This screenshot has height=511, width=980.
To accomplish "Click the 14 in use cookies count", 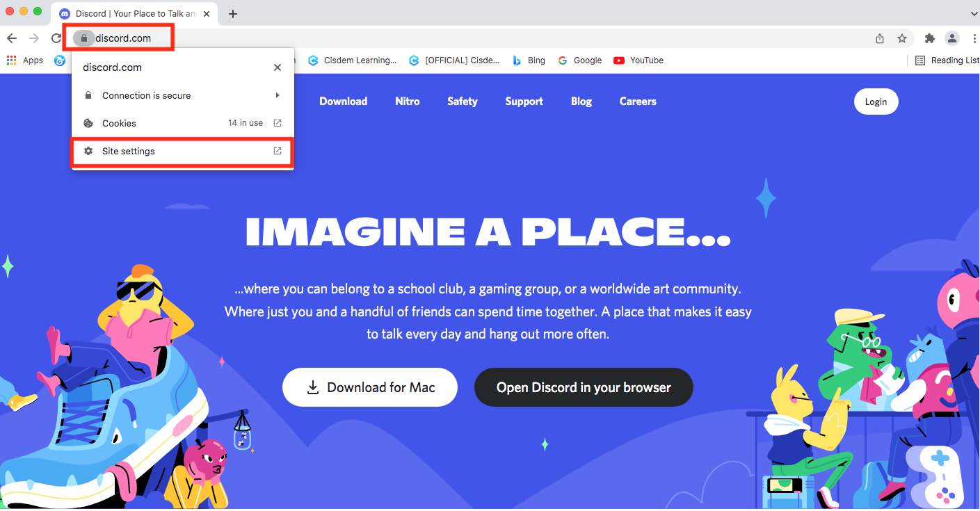I will click(x=246, y=123).
